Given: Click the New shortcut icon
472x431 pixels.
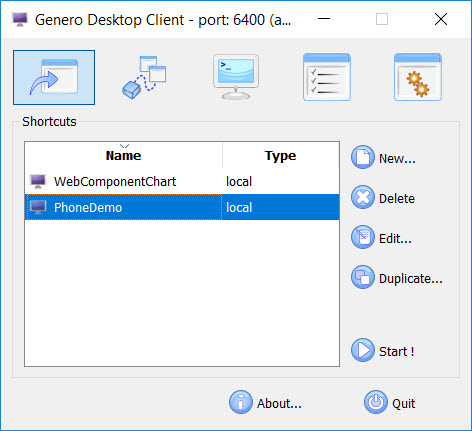Looking at the screenshot, I should pyautogui.click(x=363, y=157).
